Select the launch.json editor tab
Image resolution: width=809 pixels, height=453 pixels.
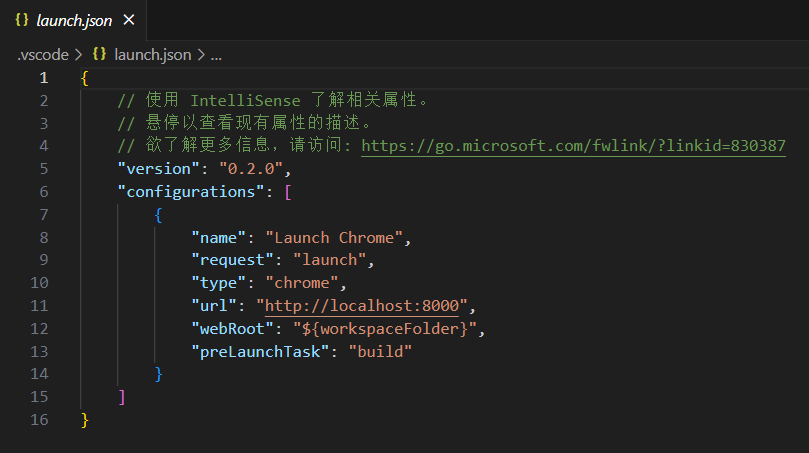(x=73, y=20)
